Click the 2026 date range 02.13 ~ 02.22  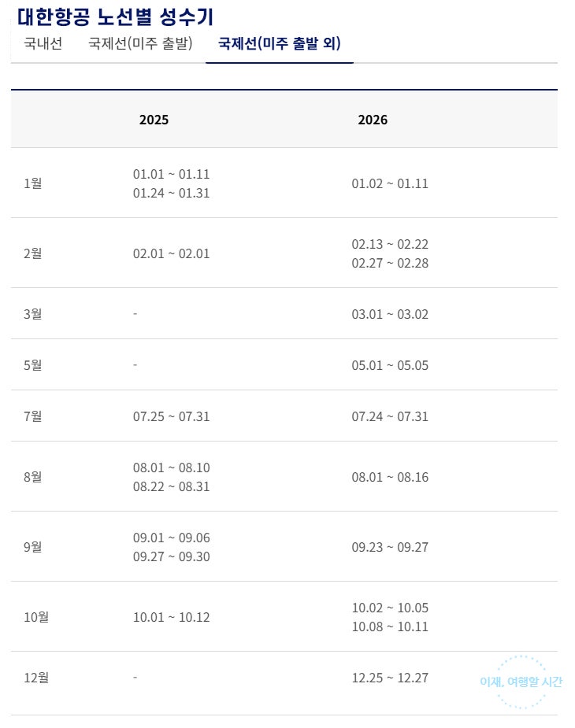[x=390, y=244]
